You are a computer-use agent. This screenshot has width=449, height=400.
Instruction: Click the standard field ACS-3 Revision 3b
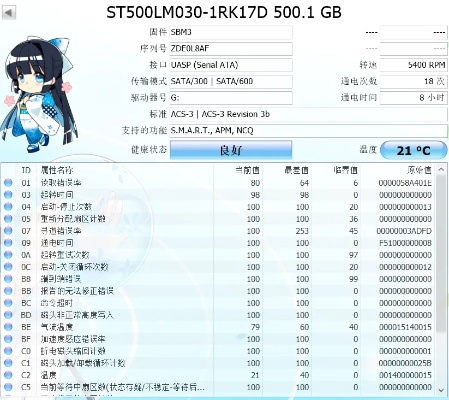point(308,114)
